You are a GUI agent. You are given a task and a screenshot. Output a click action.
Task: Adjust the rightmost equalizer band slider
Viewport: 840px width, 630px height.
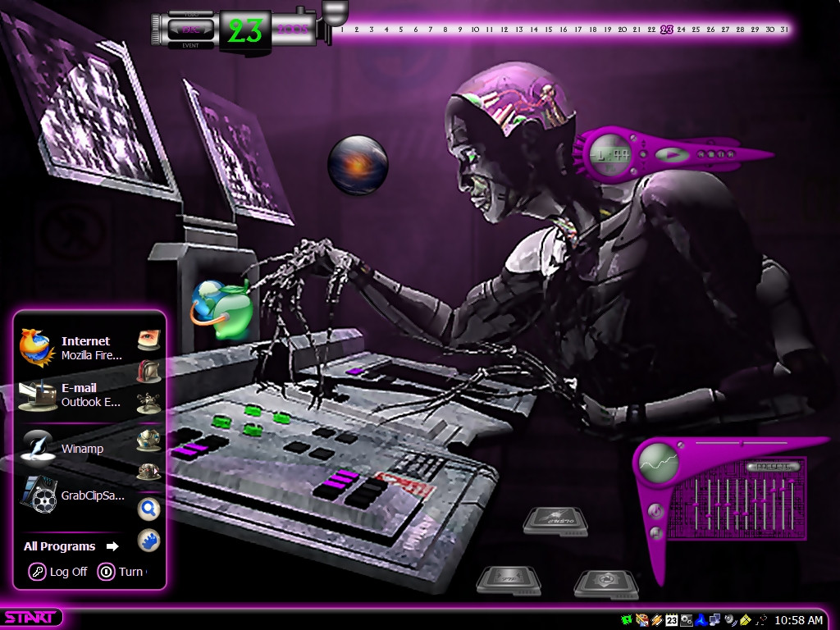[792, 504]
